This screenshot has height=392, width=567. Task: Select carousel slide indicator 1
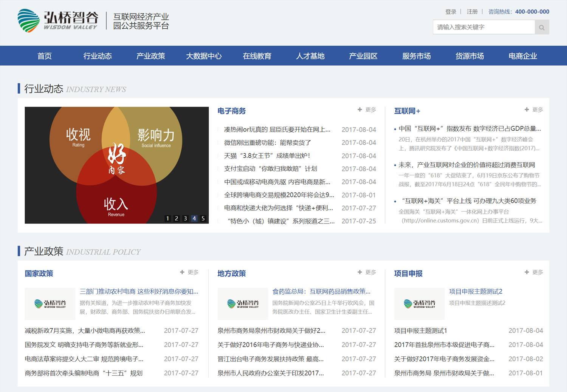pos(168,218)
